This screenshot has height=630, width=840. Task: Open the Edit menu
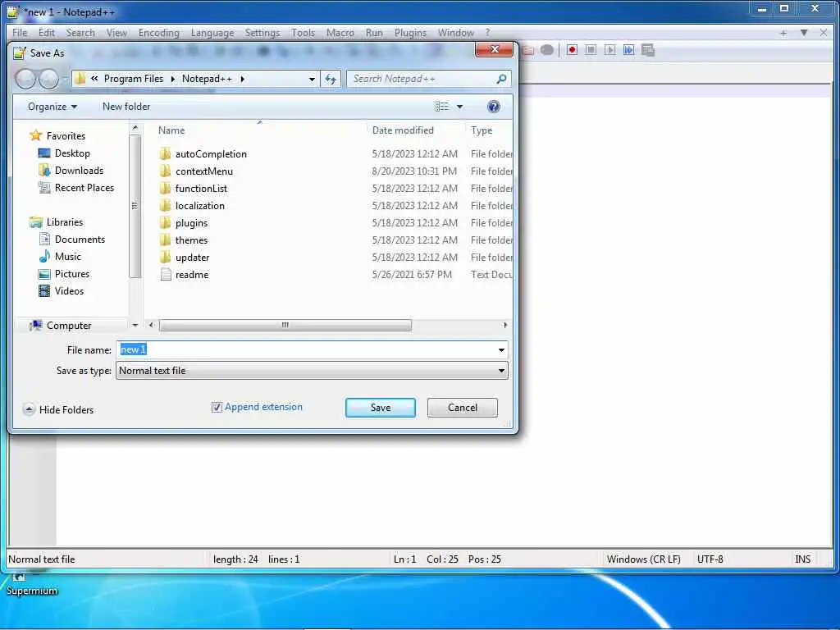pos(47,33)
